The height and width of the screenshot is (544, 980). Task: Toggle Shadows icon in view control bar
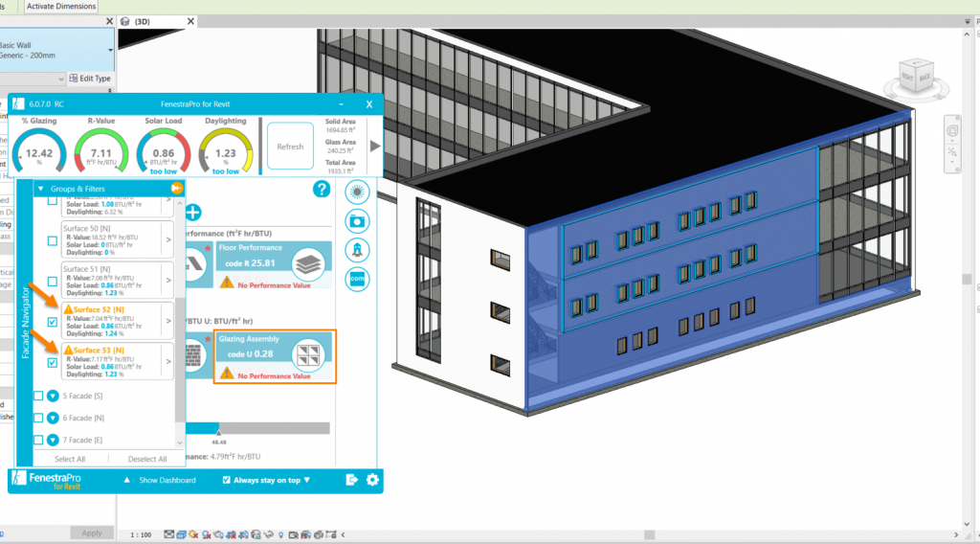pyautogui.click(x=206, y=534)
